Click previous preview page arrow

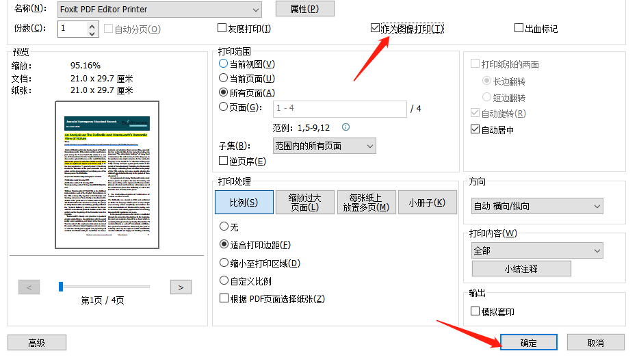[29, 287]
